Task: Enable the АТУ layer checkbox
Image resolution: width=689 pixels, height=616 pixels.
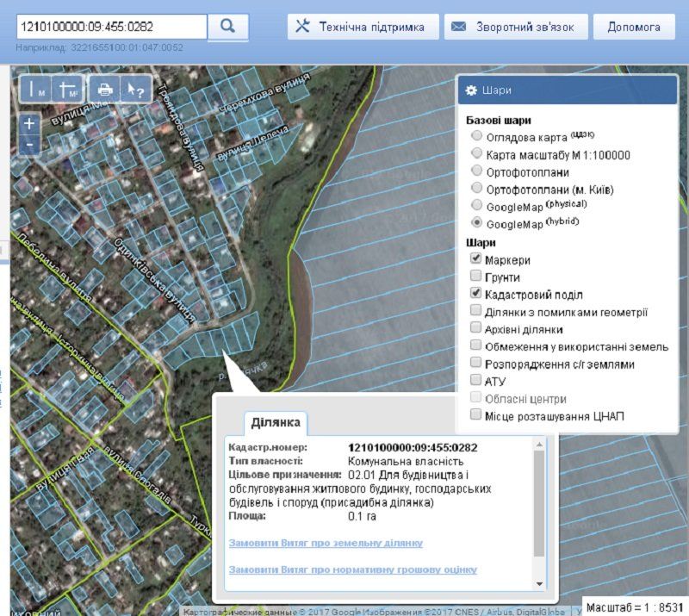Action: (476, 380)
